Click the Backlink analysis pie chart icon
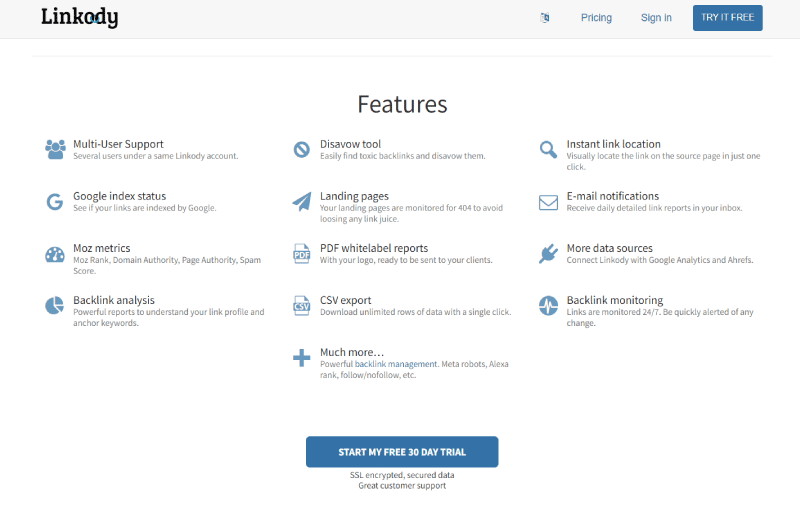The width and height of the screenshot is (800, 530). (55, 306)
